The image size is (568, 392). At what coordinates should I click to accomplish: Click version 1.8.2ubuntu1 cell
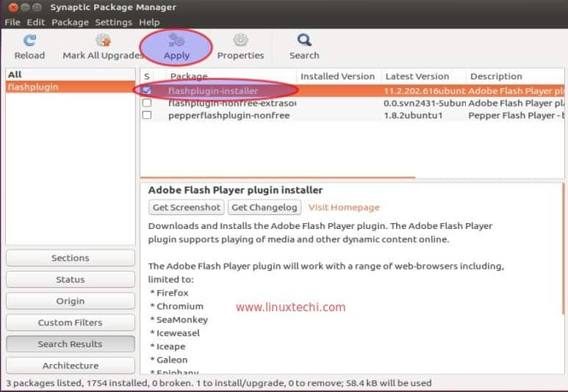click(413, 115)
